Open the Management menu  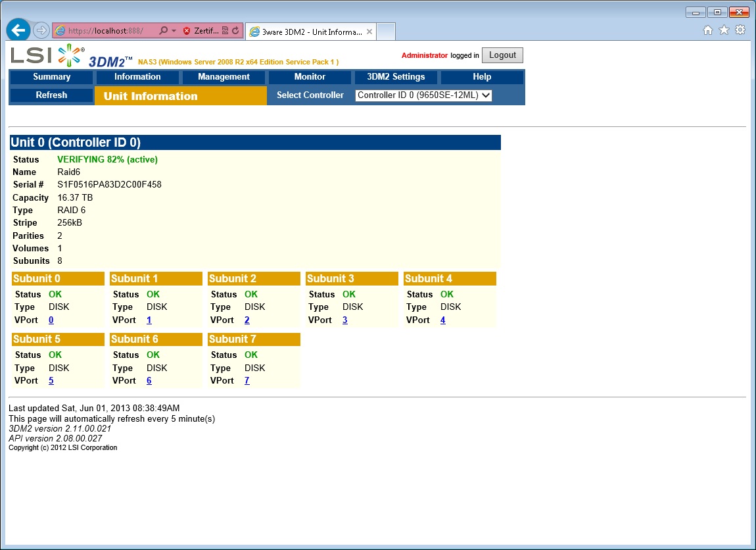click(224, 77)
